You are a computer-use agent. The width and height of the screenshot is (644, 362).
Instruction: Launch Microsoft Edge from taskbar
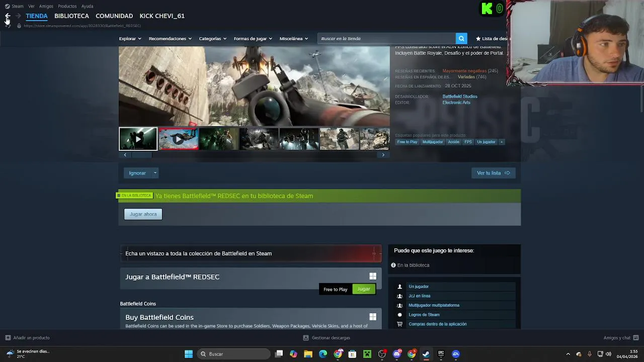point(323,354)
